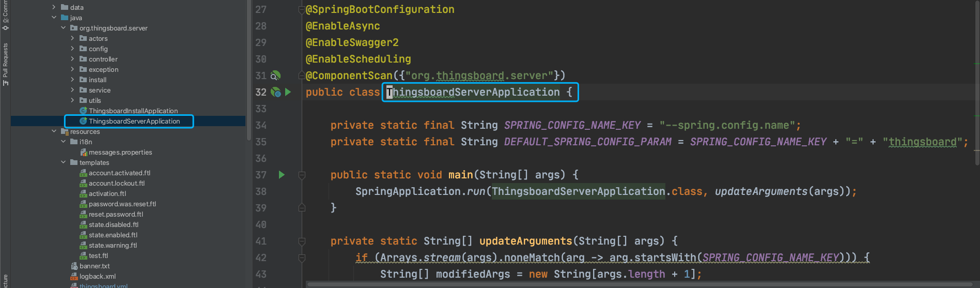Expand the exception package

click(x=72, y=69)
